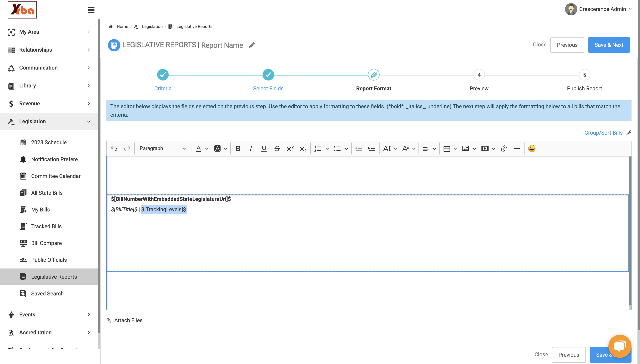Click the undo arrow in editor toolbar
The image size is (640, 364).
tap(114, 148)
